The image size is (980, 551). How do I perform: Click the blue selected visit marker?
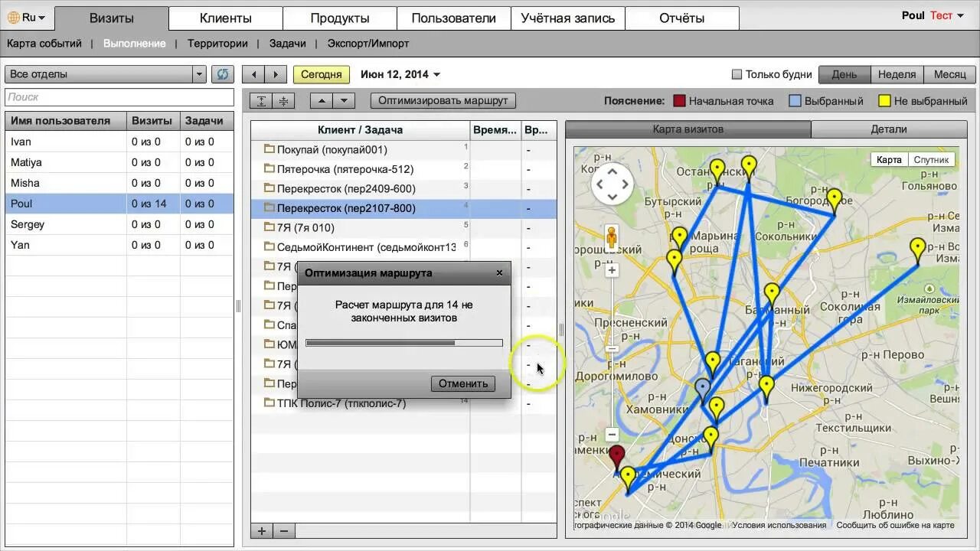[703, 391]
